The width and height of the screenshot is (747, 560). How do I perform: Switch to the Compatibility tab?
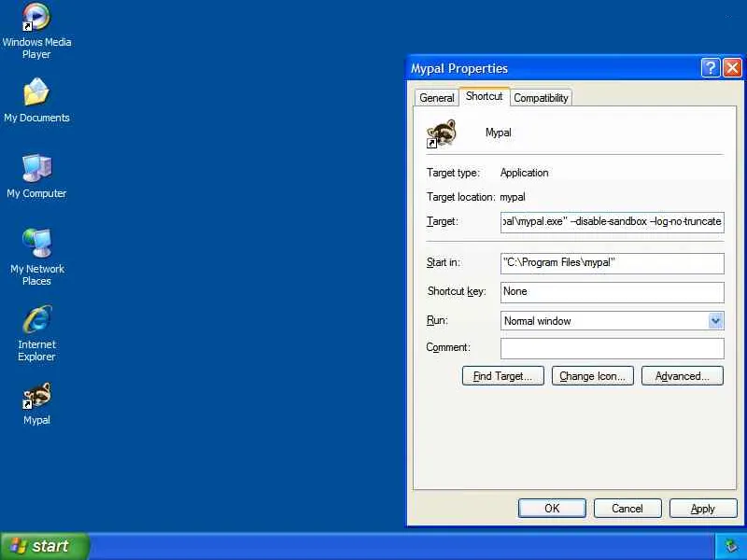[541, 98]
